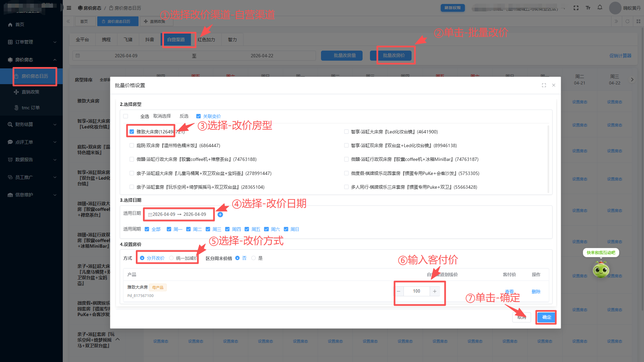Click the green mascot chat assistant
The image size is (644, 362).
click(x=601, y=270)
